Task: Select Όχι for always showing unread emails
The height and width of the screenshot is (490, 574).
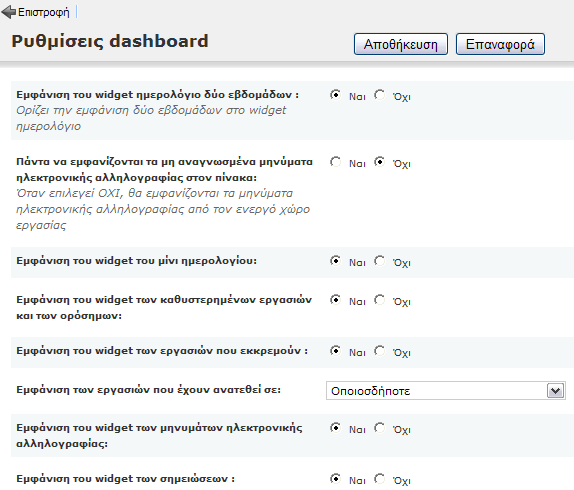Action: 380,162
